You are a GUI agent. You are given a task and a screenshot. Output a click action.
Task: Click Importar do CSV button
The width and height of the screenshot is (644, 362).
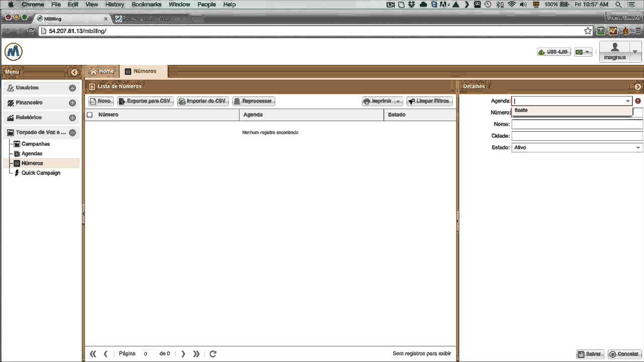[203, 101]
